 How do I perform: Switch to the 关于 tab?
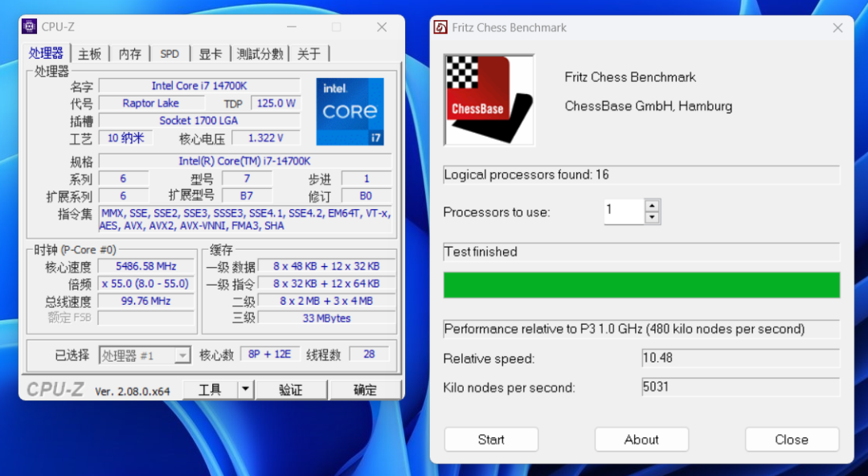click(x=309, y=54)
